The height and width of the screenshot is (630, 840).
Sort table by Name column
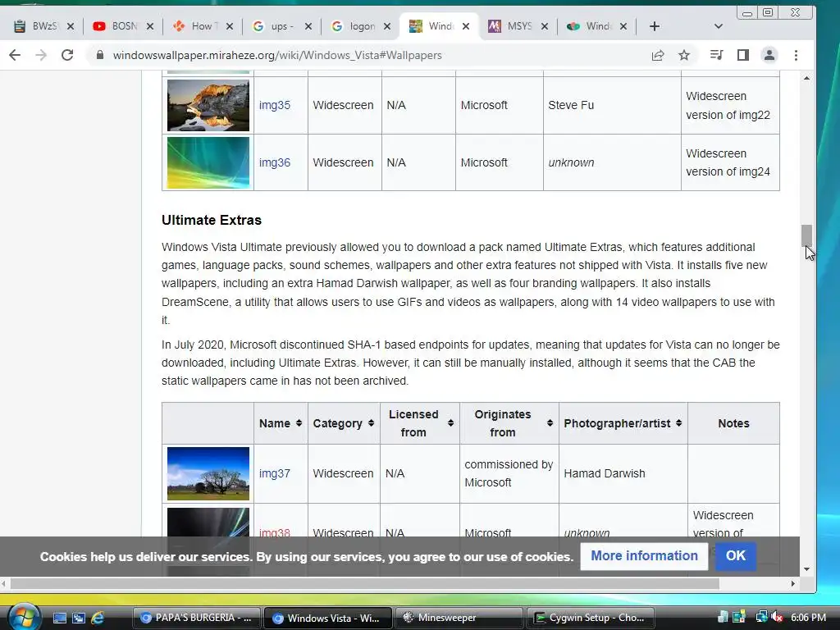[281, 423]
